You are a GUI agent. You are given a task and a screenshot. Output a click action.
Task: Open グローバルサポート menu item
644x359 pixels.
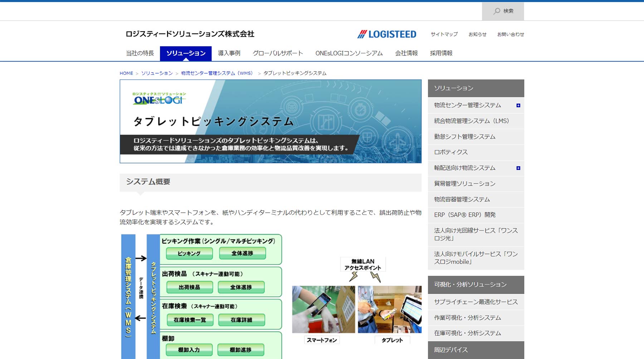[278, 53]
